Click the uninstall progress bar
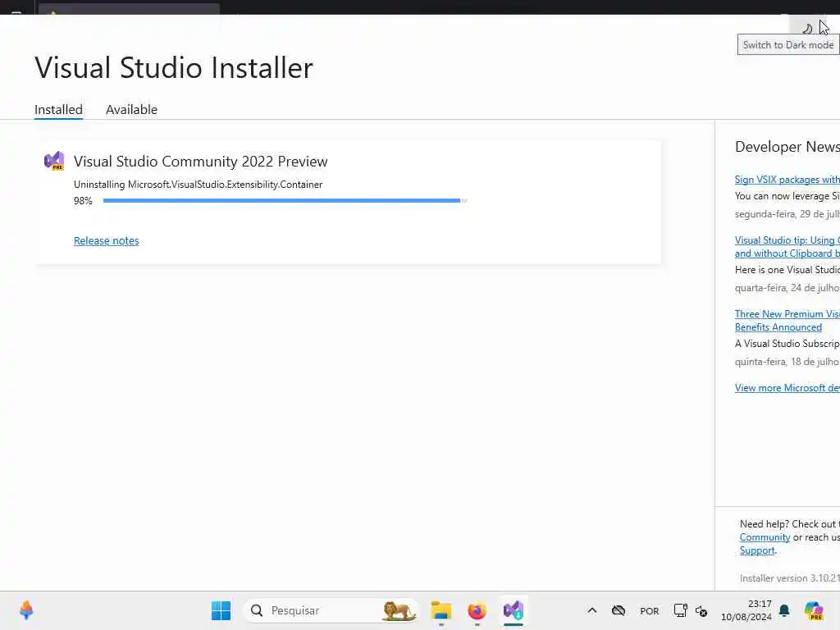 coord(285,201)
